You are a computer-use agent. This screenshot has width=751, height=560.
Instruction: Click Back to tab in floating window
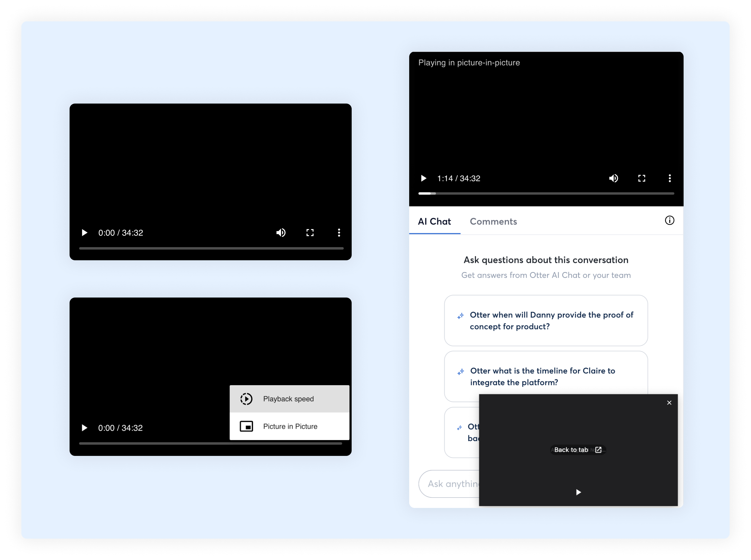[578, 450]
